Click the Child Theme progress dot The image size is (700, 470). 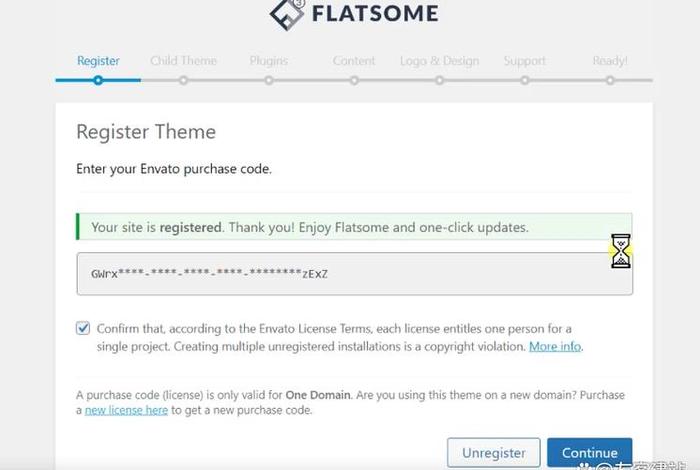click(x=183, y=80)
